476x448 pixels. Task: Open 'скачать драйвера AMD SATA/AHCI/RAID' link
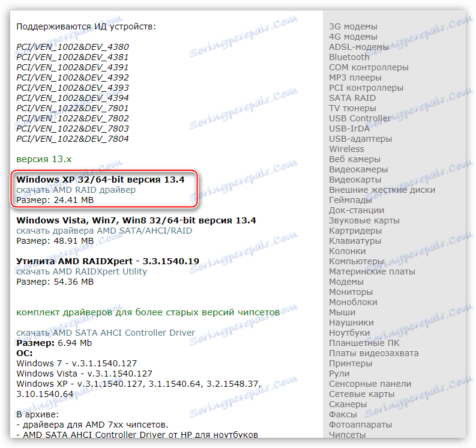tap(104, 231)
